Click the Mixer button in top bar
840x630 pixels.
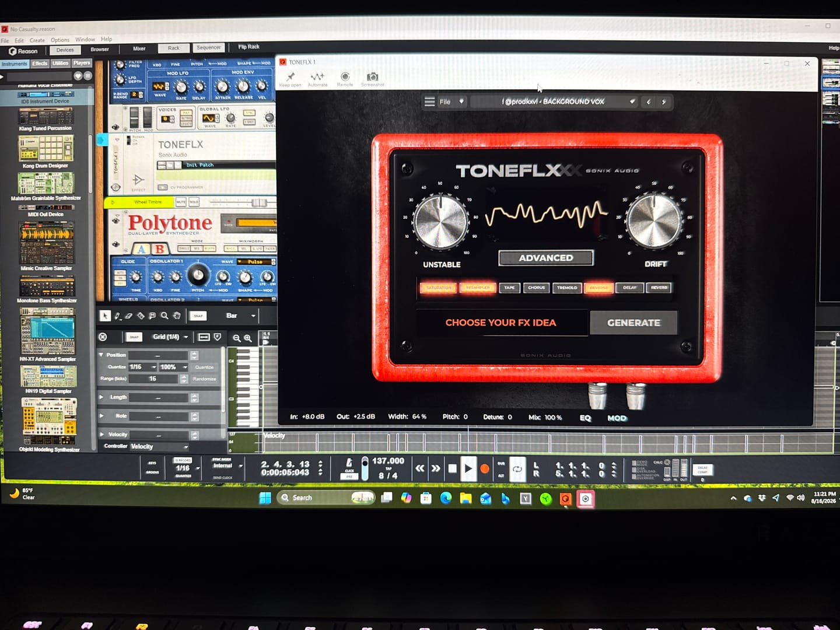coord(139,49)
